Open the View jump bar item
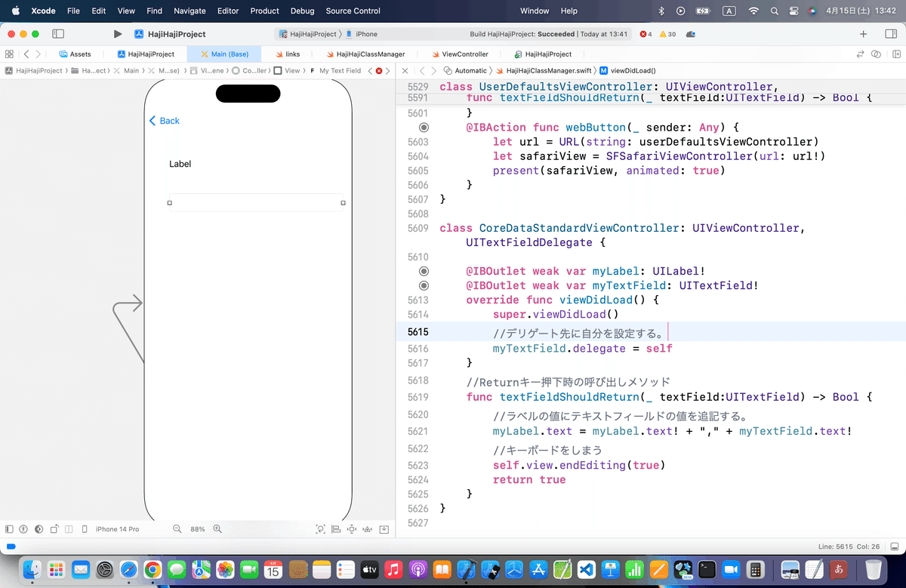This screenshot has height=588, width=906. point(286,71)
